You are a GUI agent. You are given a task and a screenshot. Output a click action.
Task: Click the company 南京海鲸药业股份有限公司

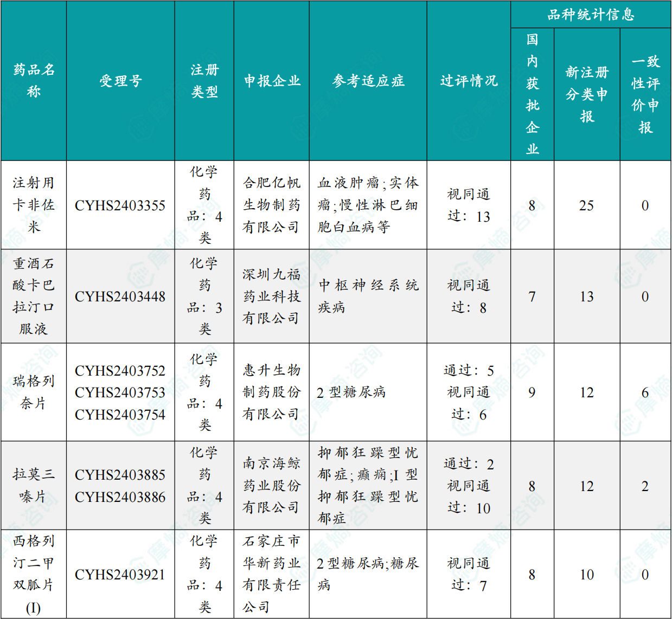click(x=272, y=485)
